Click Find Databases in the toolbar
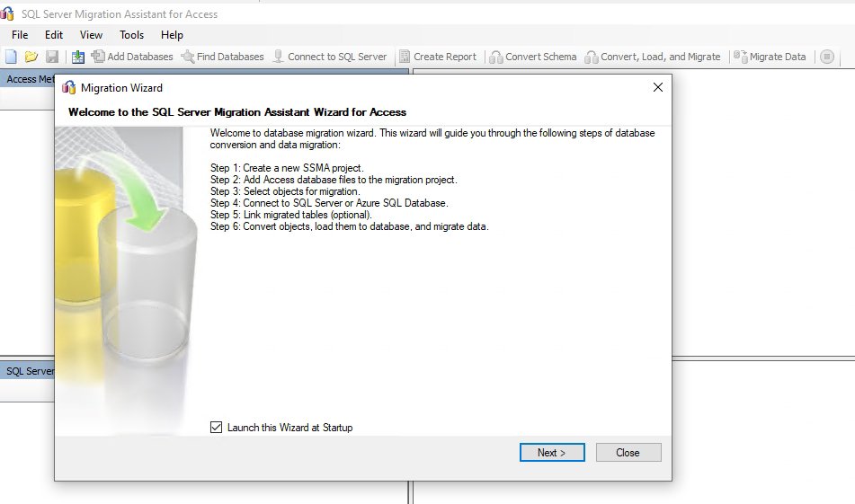 [x=222, y=57]
